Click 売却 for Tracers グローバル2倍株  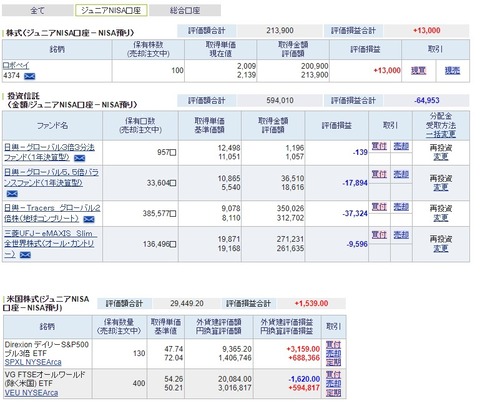click(401, 207)
